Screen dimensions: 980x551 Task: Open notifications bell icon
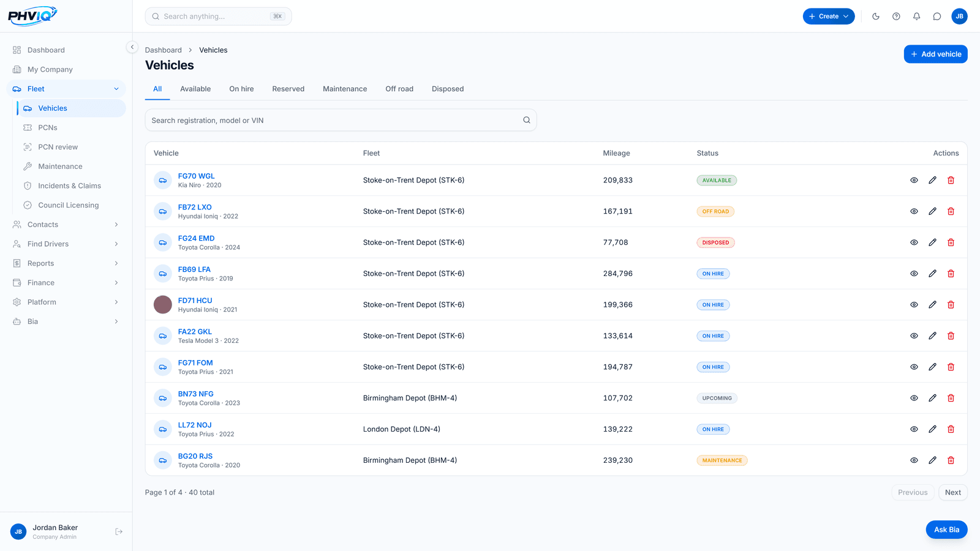coord(917,17)
